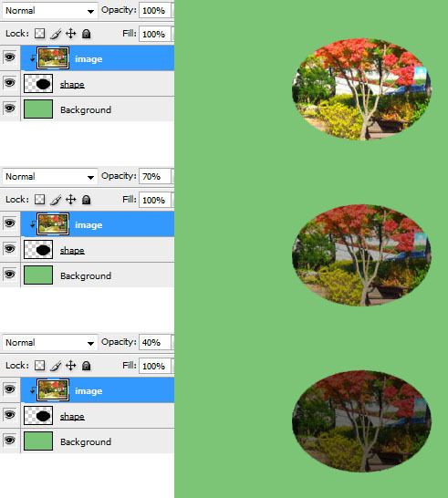Select the image layer in 40% opacity panel

98,390
